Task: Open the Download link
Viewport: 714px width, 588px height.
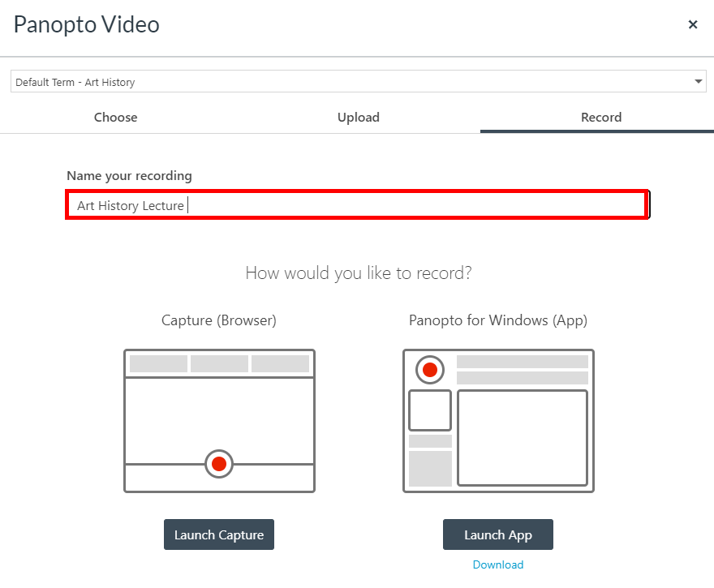Action: 497,564
